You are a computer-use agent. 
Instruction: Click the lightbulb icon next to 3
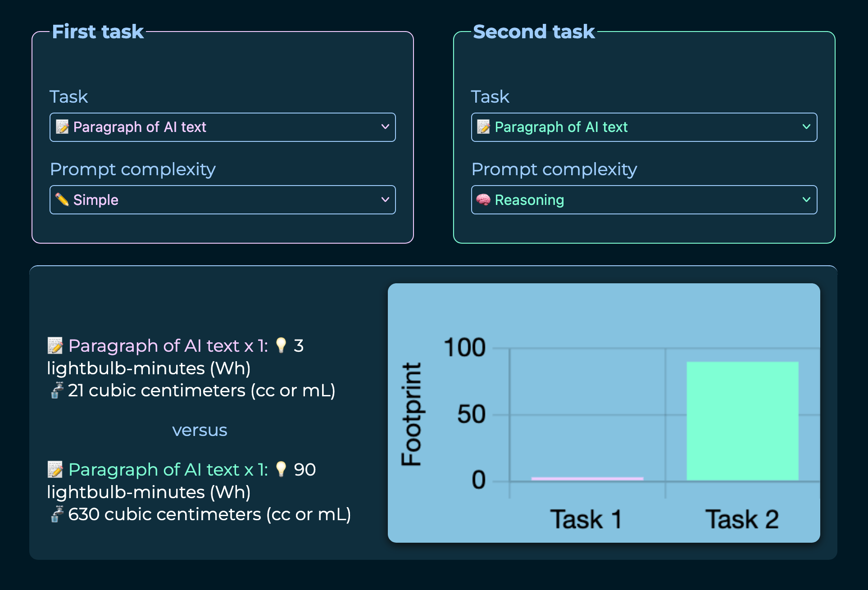281,345
